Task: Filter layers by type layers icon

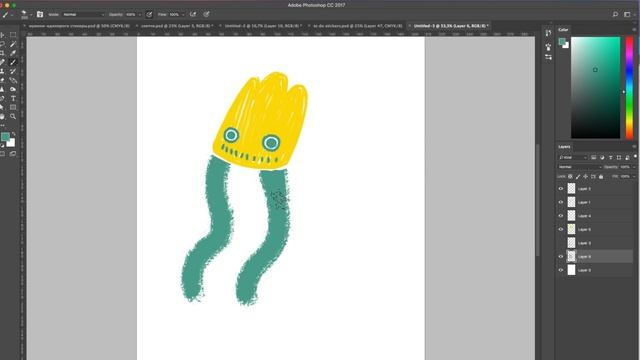Action: 611,158
